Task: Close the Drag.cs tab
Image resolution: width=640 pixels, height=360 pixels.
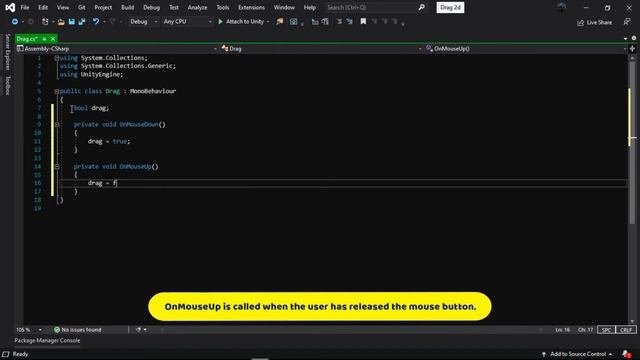Action: (53, 39)
